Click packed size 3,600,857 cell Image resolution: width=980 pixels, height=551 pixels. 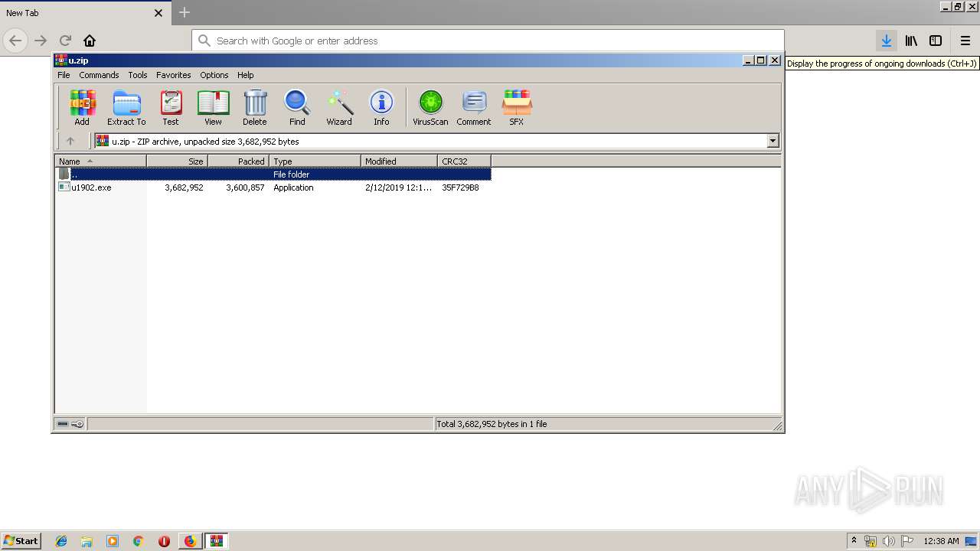245,187
